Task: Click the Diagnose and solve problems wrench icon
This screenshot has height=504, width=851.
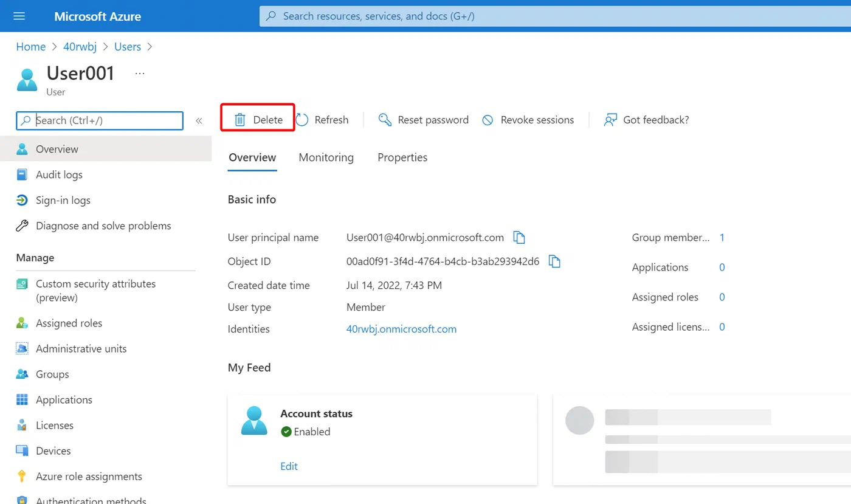Action: point(22,226)
